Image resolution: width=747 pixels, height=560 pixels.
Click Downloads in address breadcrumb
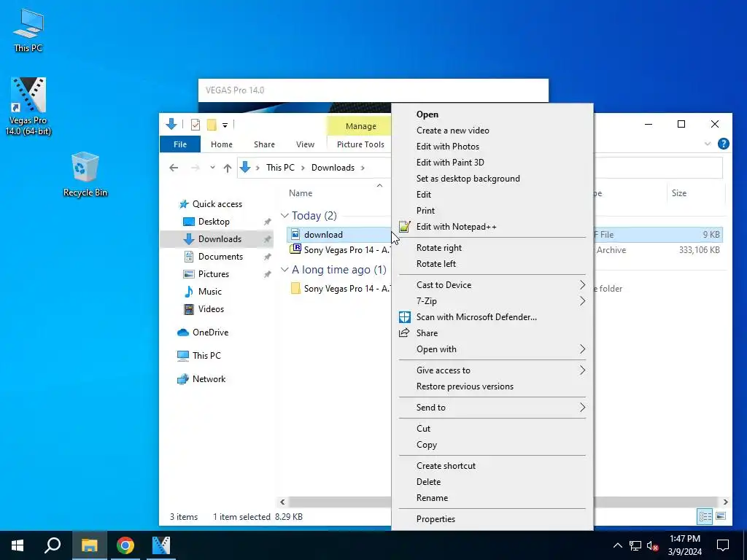click(x=333, y=168)
